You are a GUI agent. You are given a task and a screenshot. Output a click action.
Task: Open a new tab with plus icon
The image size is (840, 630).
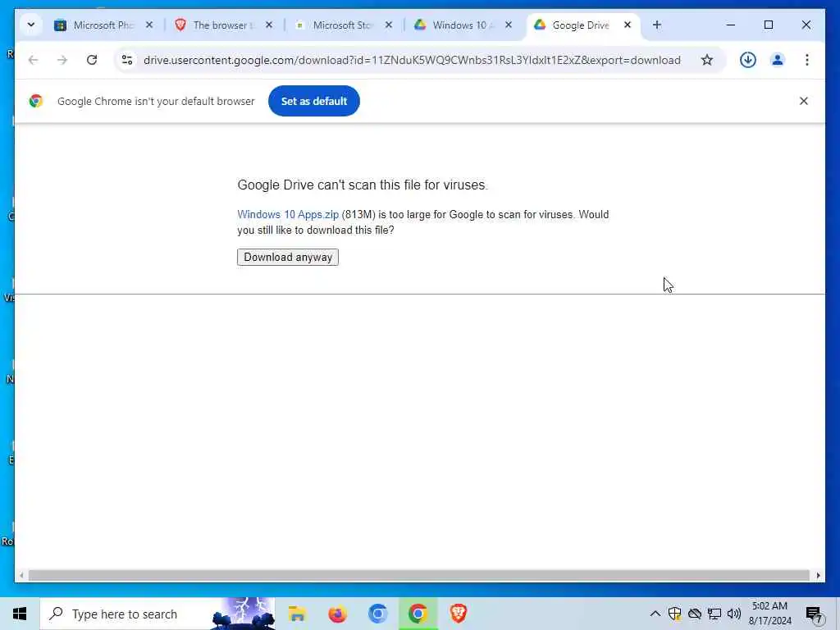pyautogui.click(x=657, y=25)
